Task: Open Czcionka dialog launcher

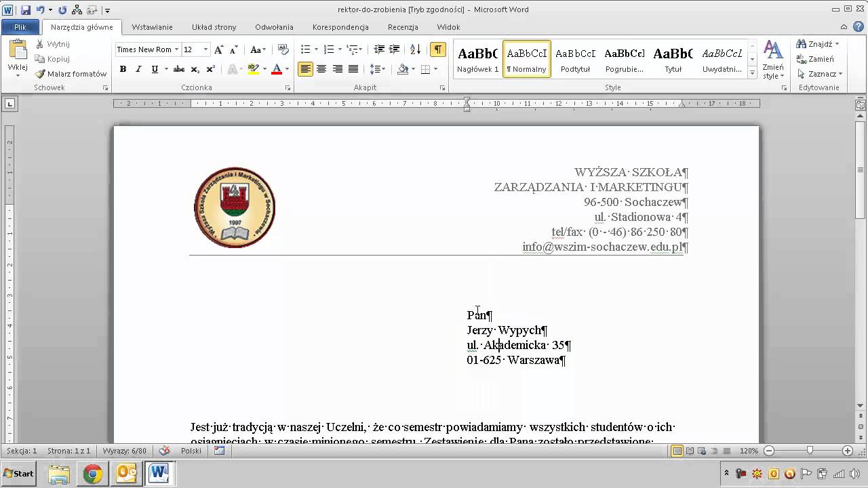Action: (x=288, y=88)
